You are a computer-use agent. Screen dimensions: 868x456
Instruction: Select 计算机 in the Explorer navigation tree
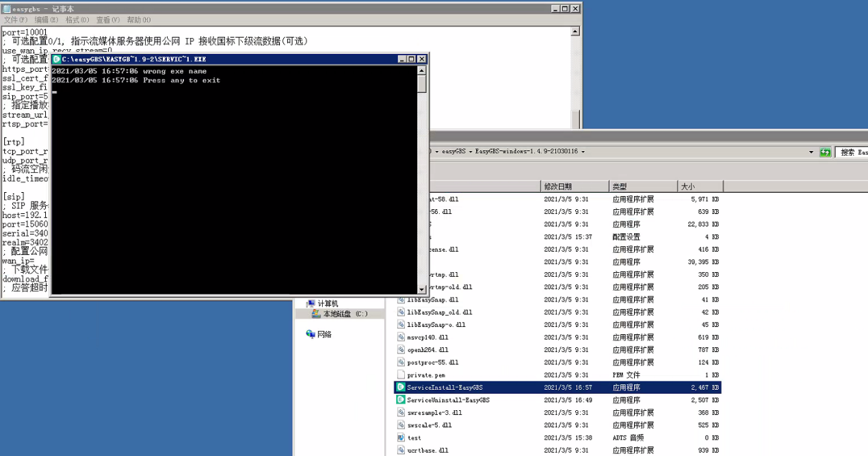click(328, 304)
